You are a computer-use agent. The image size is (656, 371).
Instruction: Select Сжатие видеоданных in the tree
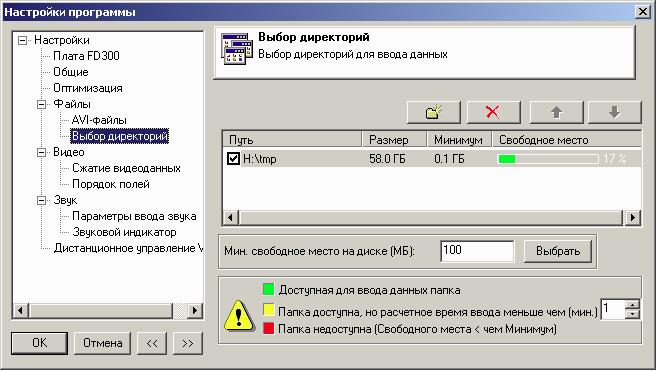[x=126, y=168]
